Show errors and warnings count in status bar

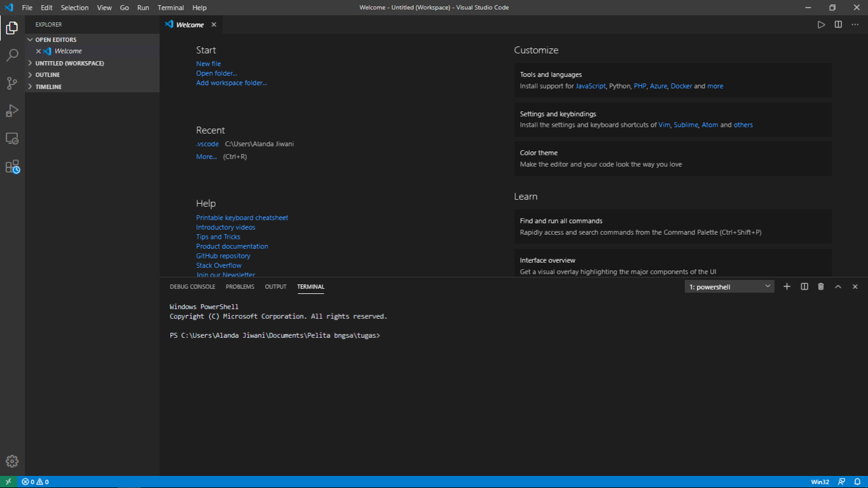click(36, 482)
